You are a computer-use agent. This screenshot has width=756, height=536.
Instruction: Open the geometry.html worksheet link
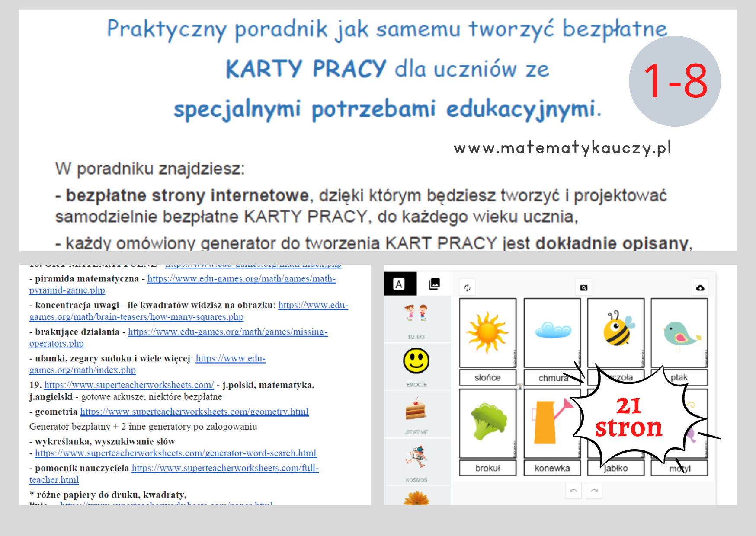[x=194, y=412]
